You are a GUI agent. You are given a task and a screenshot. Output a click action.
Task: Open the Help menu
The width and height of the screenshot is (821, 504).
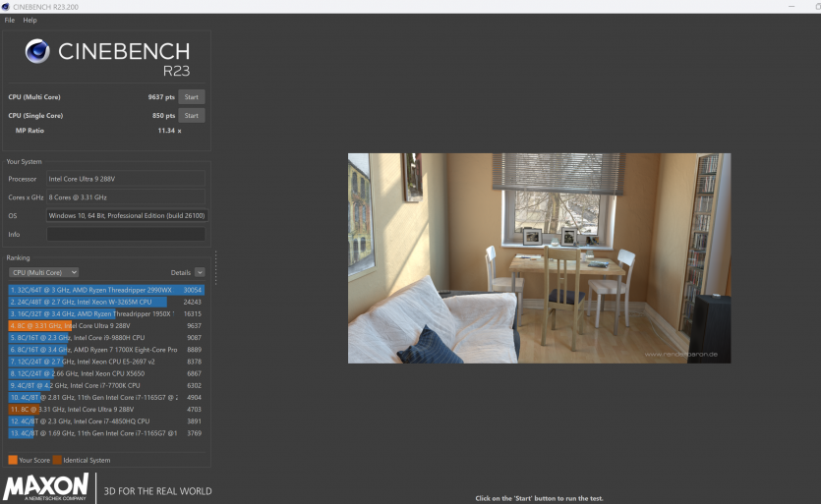(30, 20)
